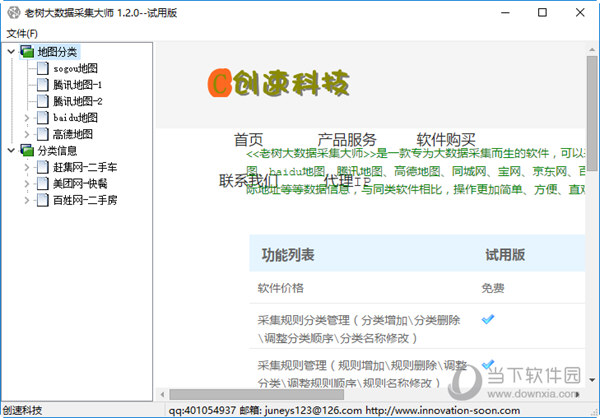The height and width of the screenshot is (418, 600).
Task: Click the 腾讯地图-2 document icon
Action: (x=42, y=101)
